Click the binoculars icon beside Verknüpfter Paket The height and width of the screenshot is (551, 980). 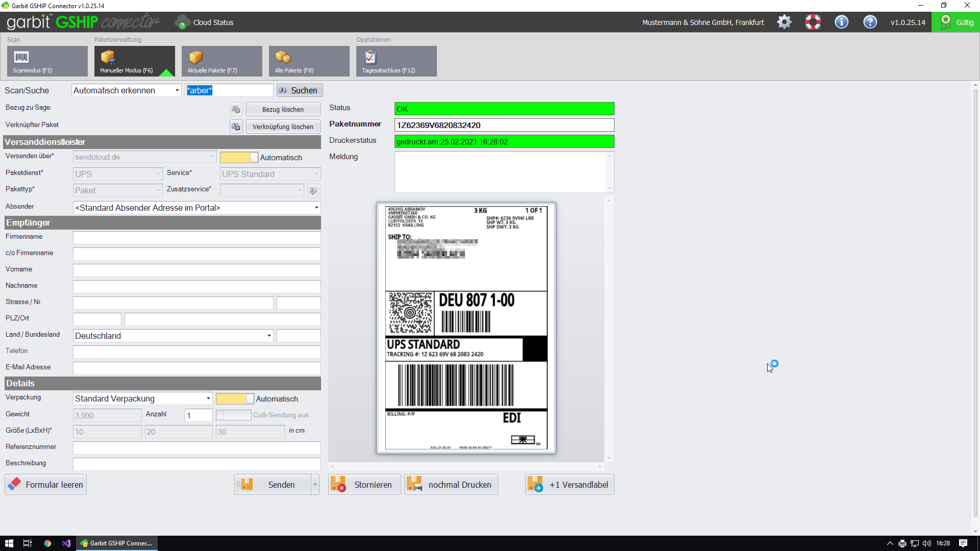[x=236, y=127]
